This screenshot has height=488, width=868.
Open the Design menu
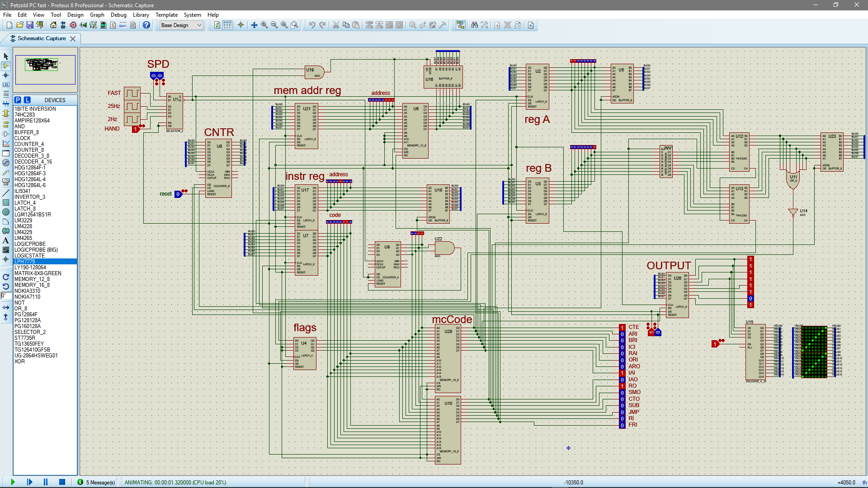75,15
